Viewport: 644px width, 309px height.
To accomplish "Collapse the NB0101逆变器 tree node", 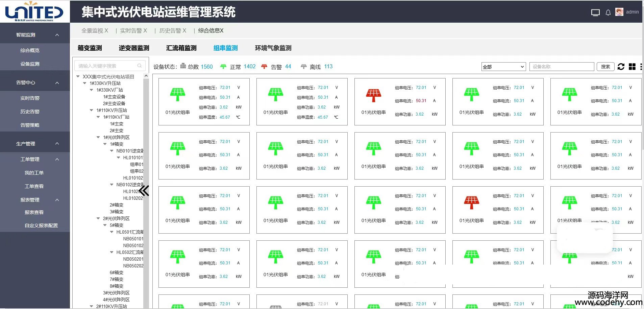I will point(112,151).
